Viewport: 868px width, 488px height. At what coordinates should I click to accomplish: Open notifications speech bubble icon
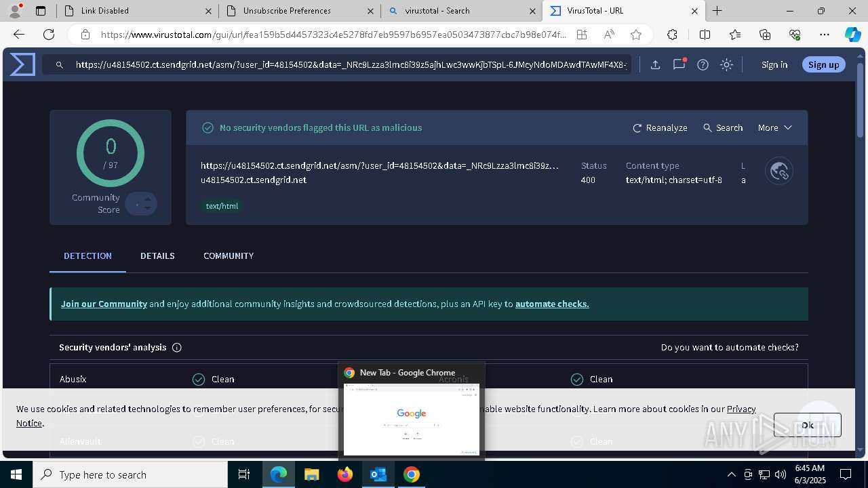point(679,64)
